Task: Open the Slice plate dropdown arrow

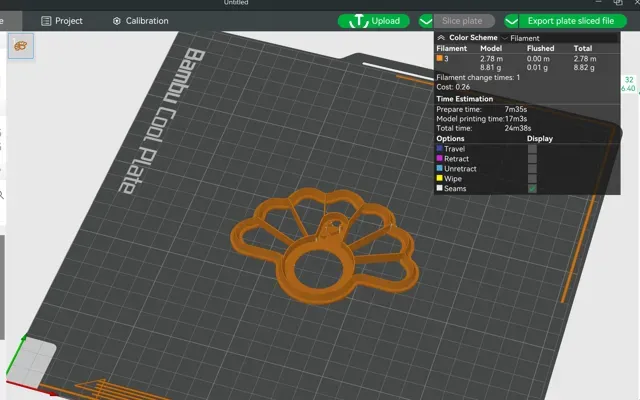Action: [426, 21]
